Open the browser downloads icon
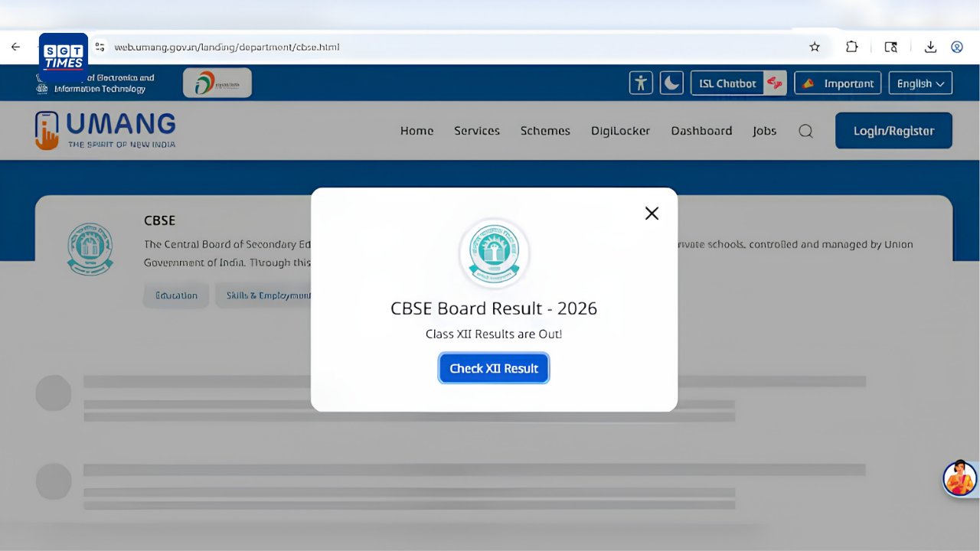980x551 pixels. (x=930, y=47)
